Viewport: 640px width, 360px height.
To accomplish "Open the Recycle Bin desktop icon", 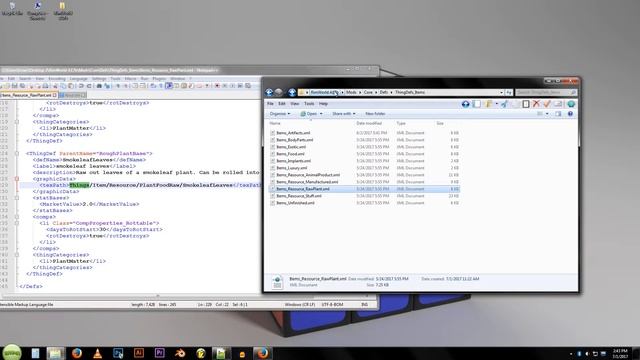I will (x=12, y=9).
